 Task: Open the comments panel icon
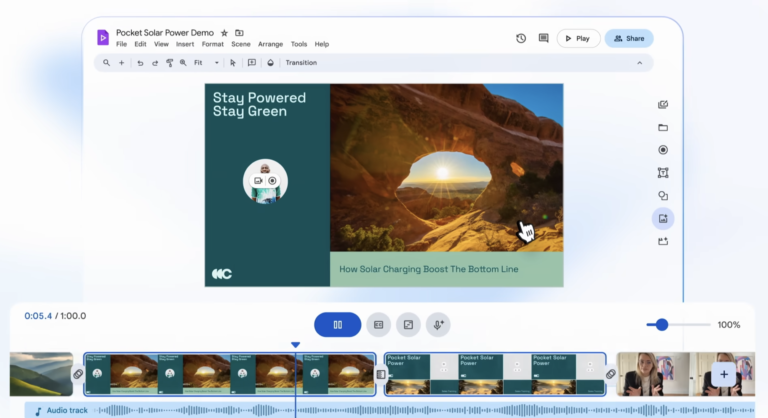(544, 38)
